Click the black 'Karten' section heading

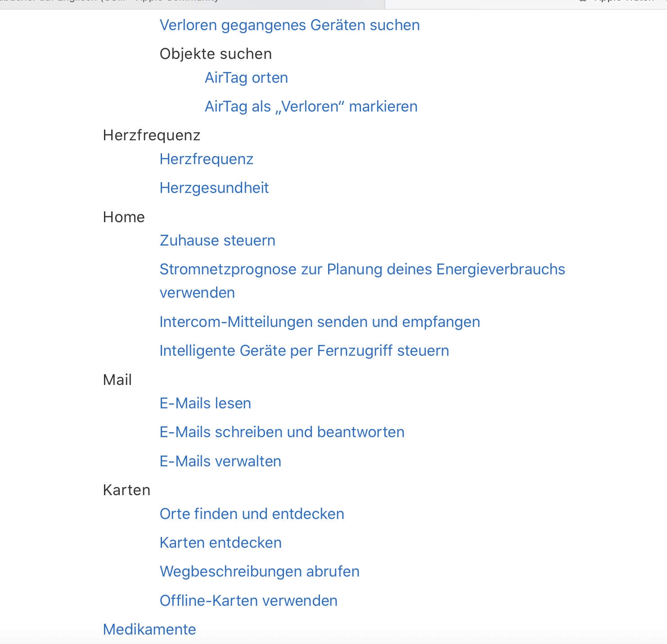click(126, 490)
